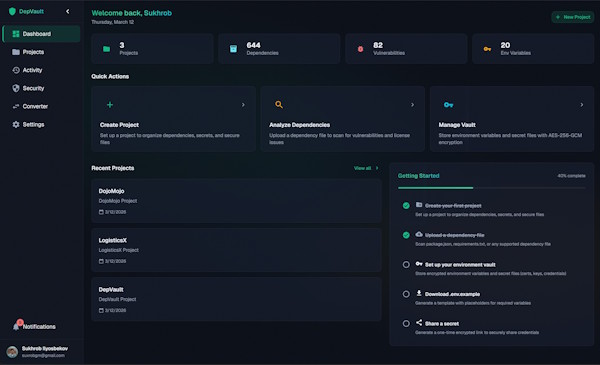Click the share icon by Share a secret

click(x=419, y=323)
